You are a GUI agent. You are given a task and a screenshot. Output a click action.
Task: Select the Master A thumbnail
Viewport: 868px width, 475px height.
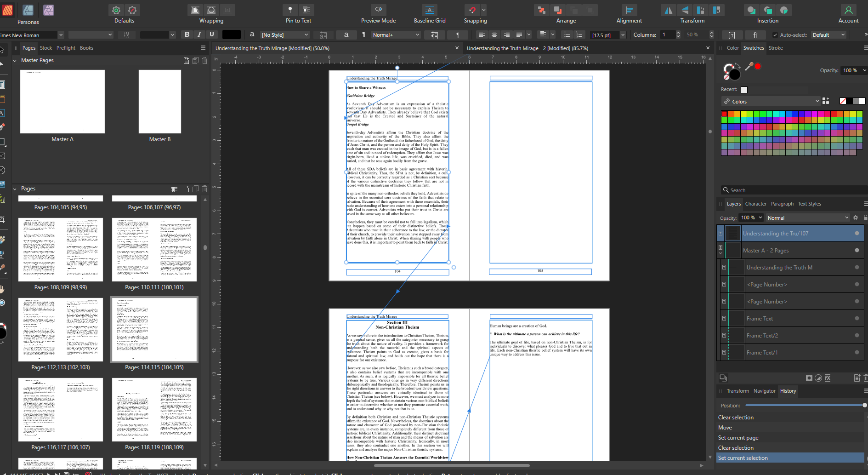(62, 102)
